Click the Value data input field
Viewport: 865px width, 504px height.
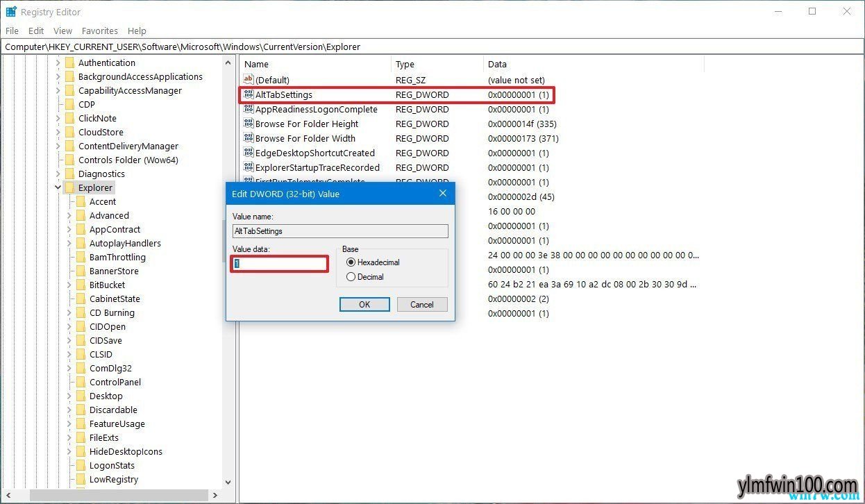[280, 264]
